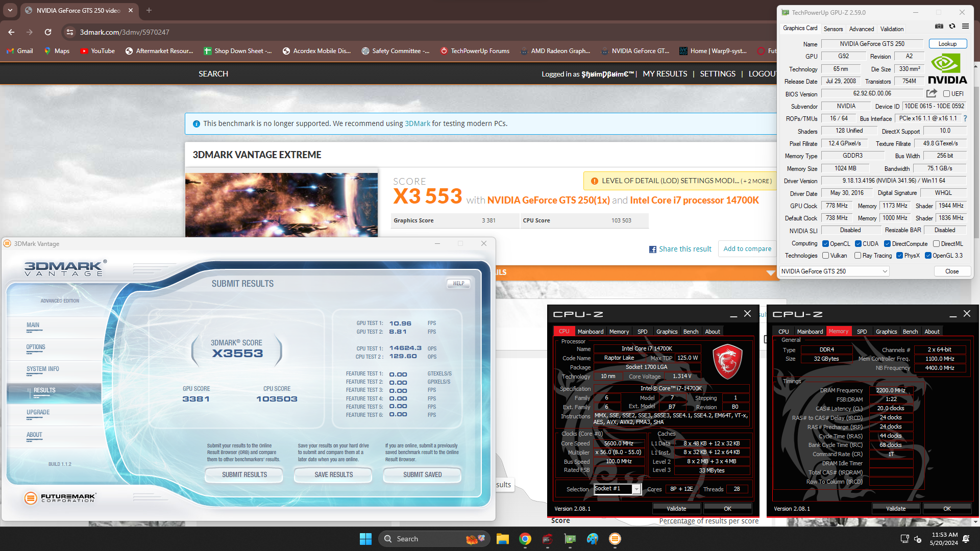Click the NVIDIA logo in GPU-Z

point(947,69)
